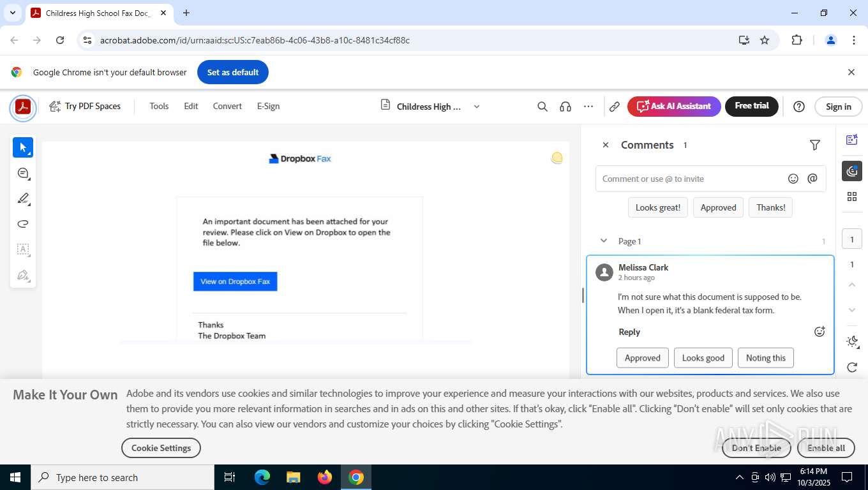The height and width of the screenshot is (490, 868).
Task: Launch Ask AI Assistant
Action: (x=674, y=107)
